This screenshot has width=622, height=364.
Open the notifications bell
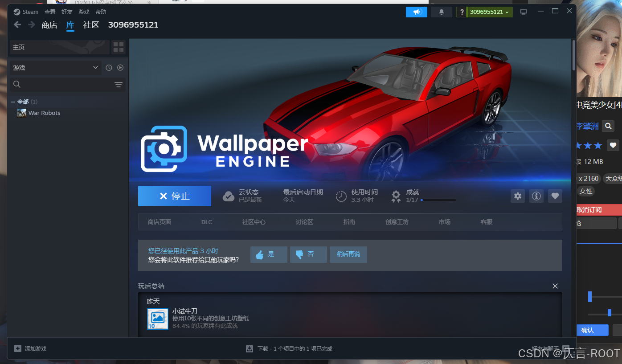[x=442, y=12]
